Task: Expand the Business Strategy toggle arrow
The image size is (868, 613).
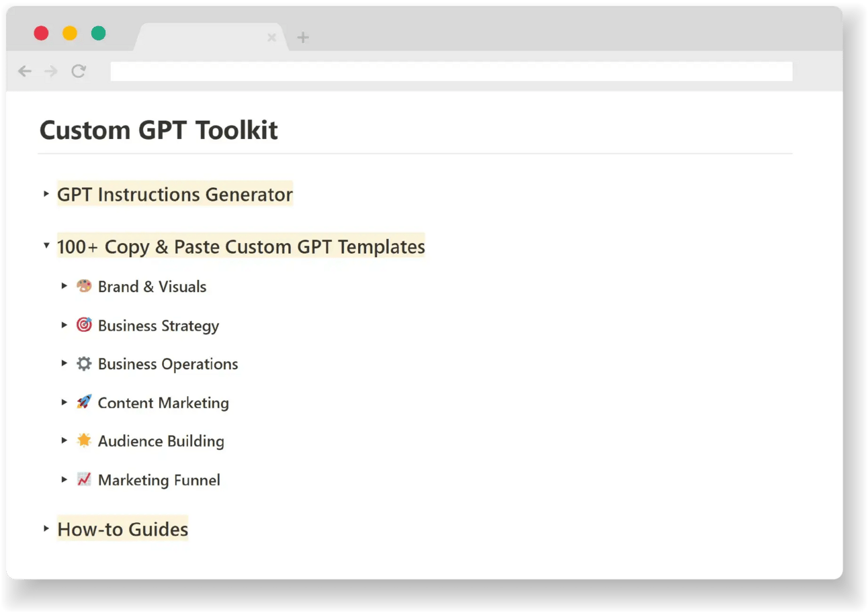Action: (x=64, y=325)
